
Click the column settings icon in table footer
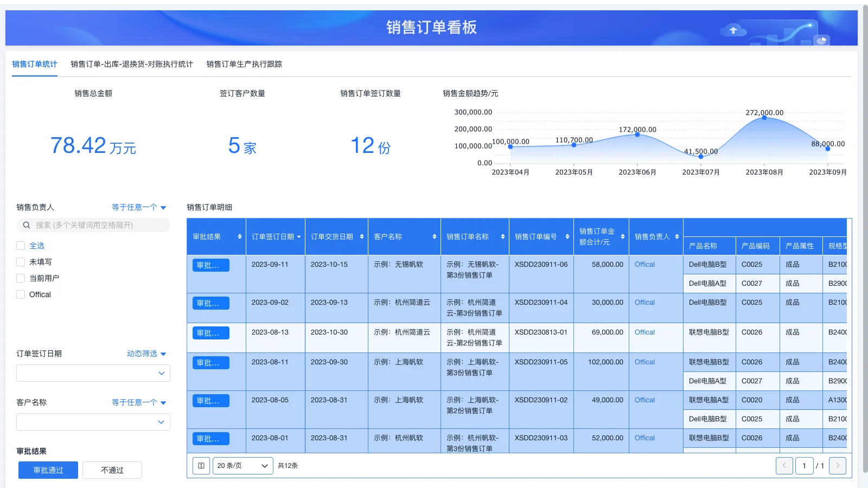(x=201, y=465)
